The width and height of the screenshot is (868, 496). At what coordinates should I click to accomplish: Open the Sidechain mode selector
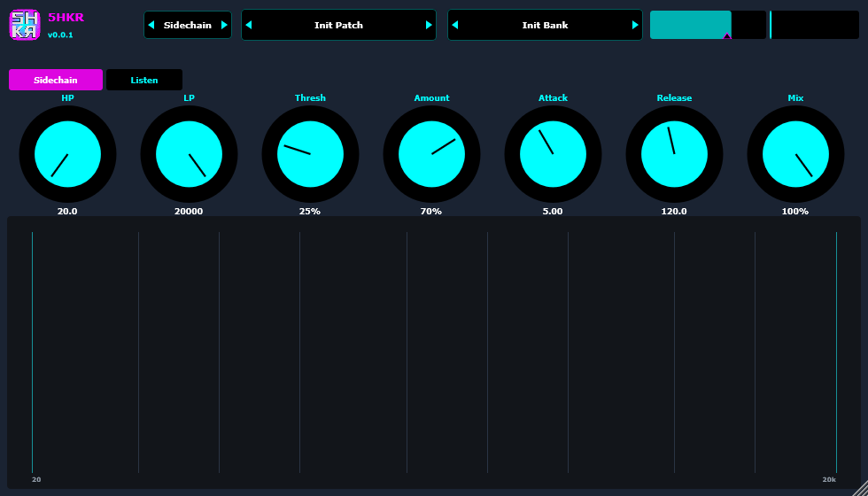tap(188, 25)
